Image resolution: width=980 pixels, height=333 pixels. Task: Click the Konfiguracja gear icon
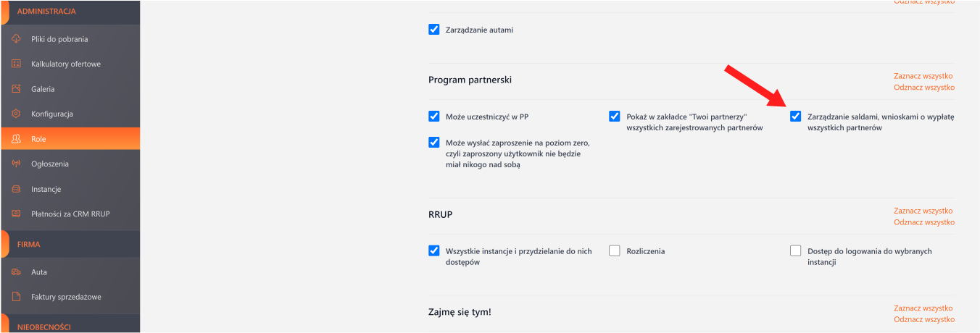tap(16, 114)
